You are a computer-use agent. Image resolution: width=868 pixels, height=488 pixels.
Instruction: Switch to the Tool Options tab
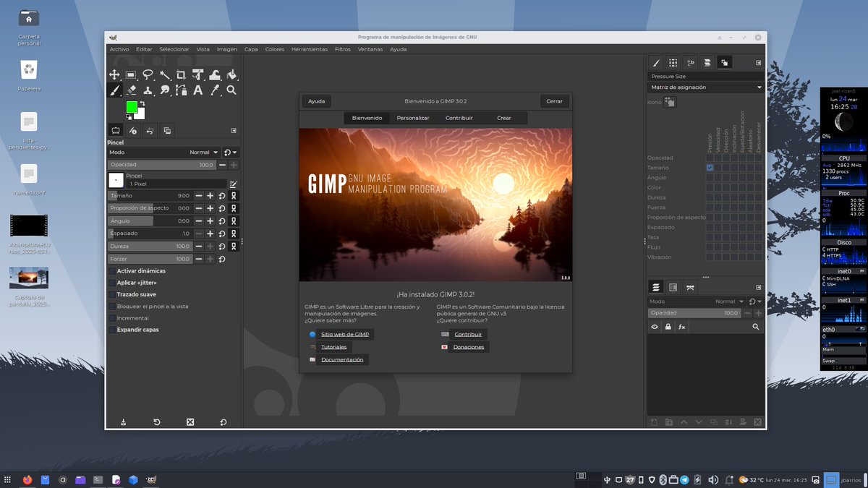115,131
